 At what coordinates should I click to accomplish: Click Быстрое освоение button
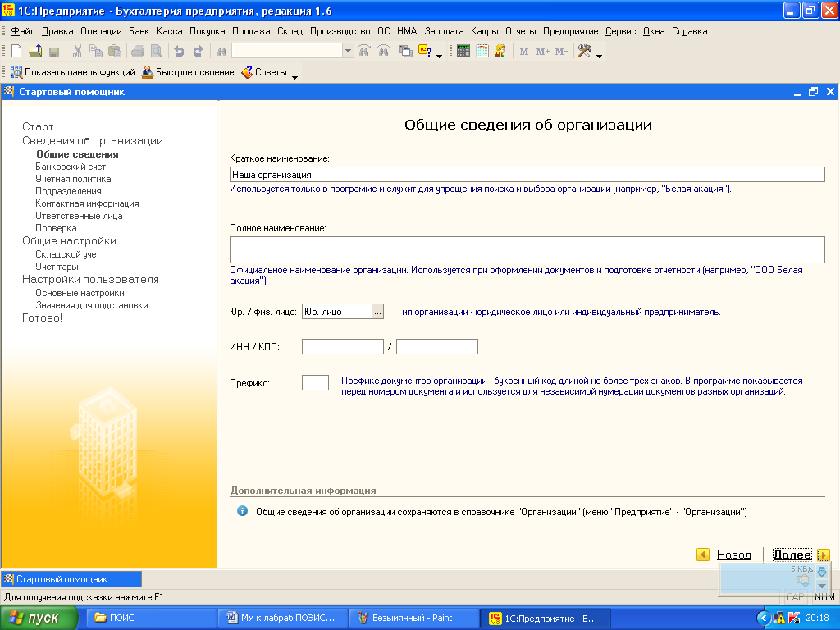[x=188, y=72]
